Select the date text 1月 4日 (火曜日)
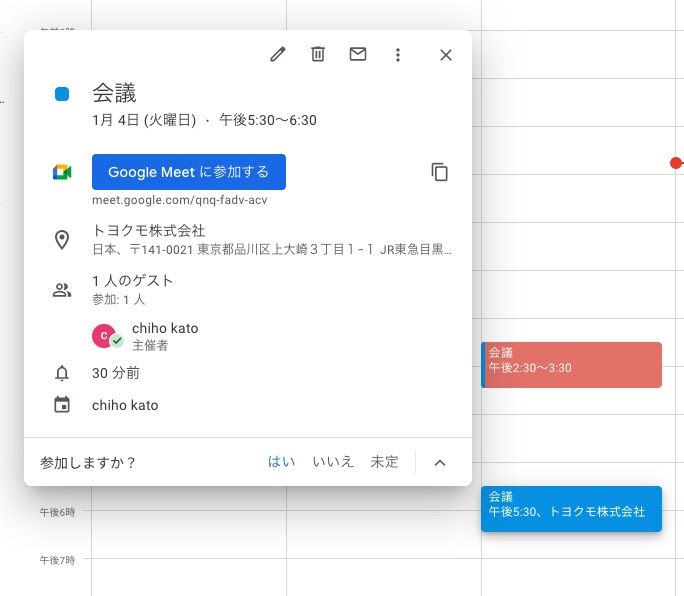Image resolution: width=684 pixels, height=596 pixels. pos(144,120)
